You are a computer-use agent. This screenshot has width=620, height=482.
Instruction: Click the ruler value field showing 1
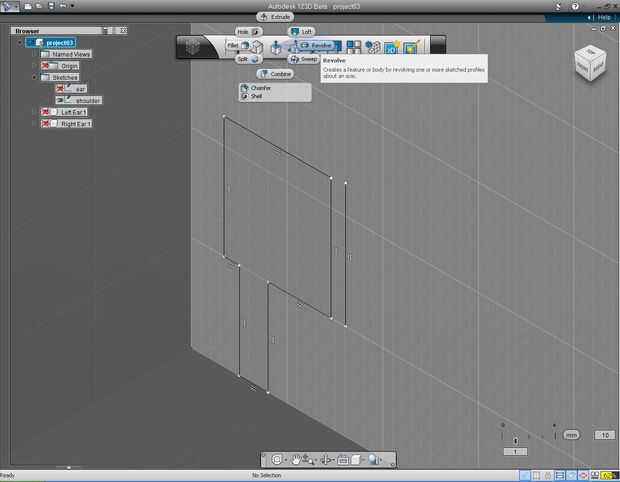pos(515,452)
